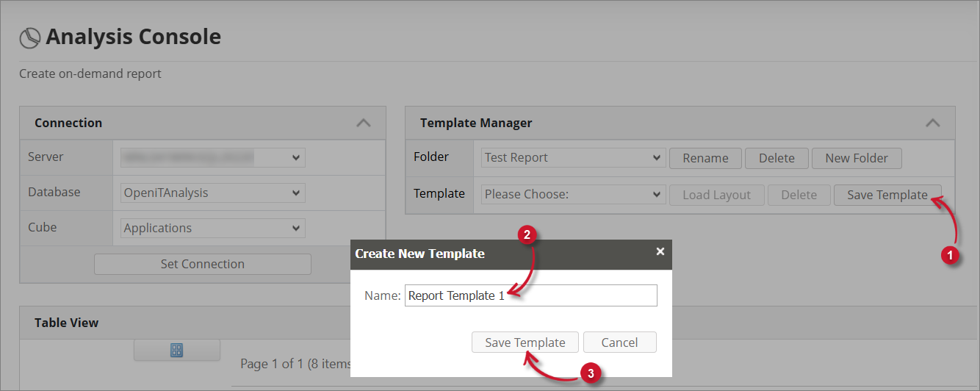The width and height of the screenshot is (980, 391).
Task: Cancel the Create New Template dialog
Action: (x=619, y=342)
